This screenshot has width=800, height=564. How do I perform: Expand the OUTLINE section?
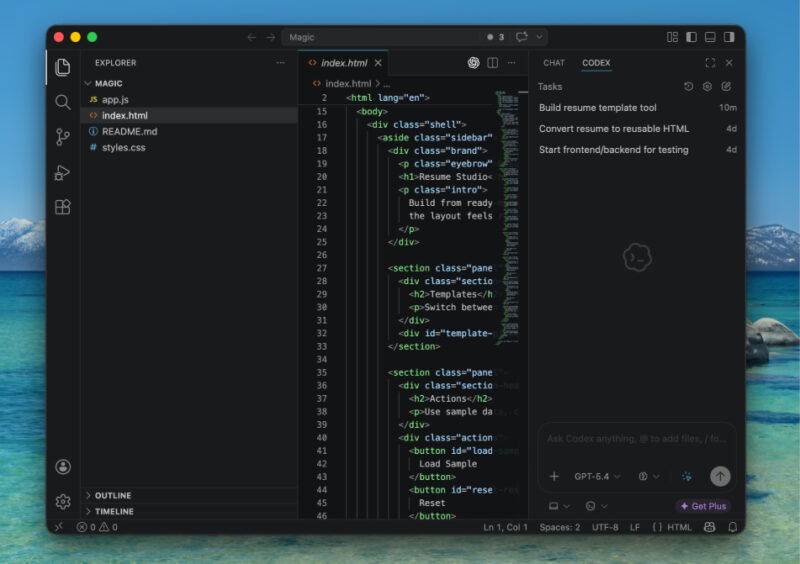click(112, 495)
